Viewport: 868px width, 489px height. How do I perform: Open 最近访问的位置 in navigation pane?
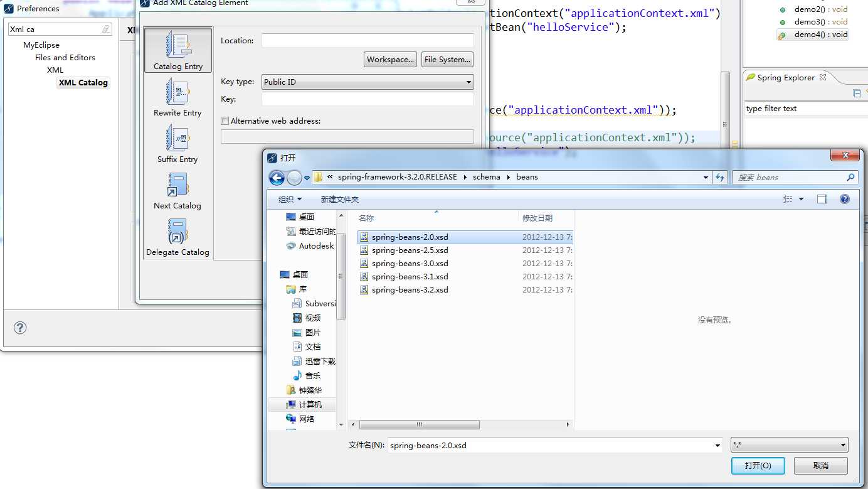(x=310, y=231)
